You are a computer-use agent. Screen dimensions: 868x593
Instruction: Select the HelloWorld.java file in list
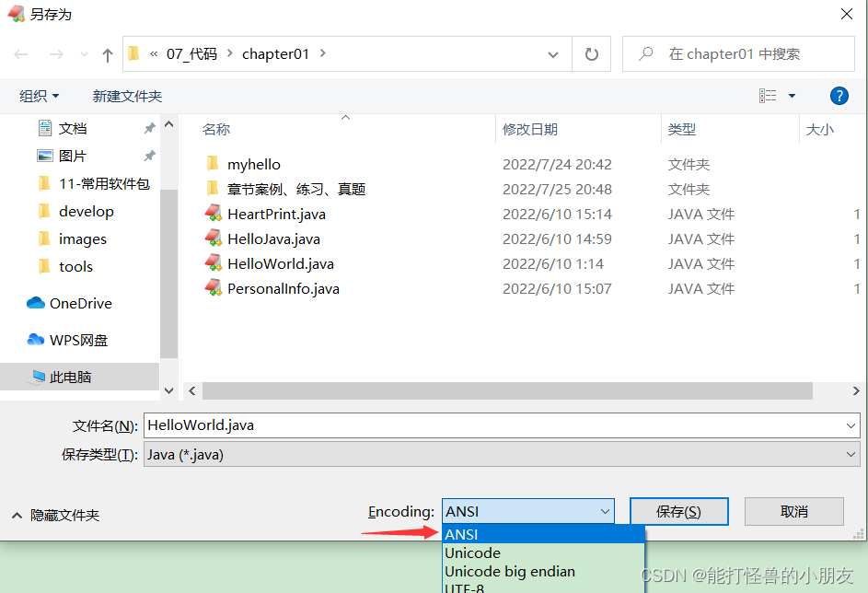281,264
